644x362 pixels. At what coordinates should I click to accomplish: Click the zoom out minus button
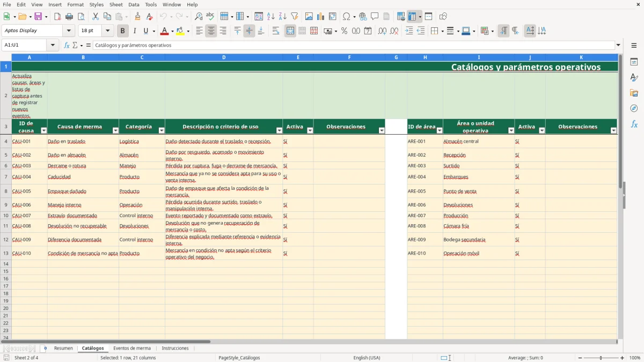tap(581, 358)
